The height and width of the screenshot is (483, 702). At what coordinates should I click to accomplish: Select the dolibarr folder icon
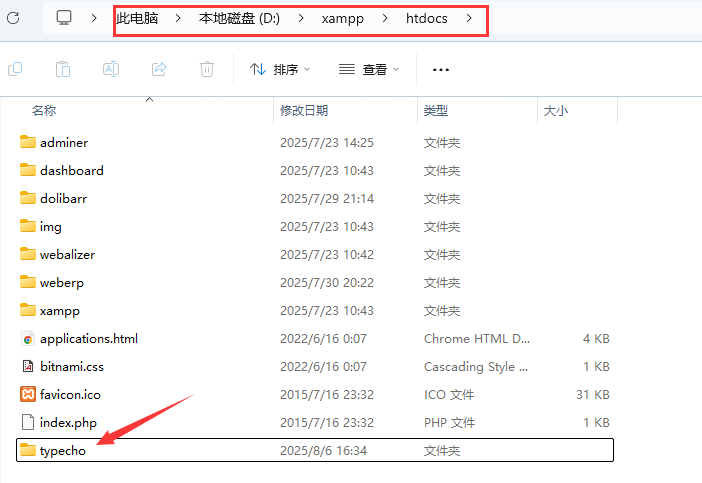(28, 198)
